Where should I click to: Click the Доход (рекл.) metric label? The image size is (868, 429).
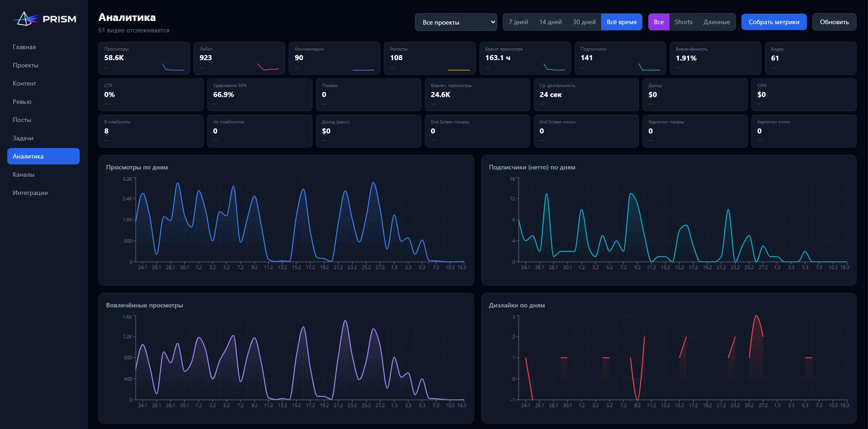point(336,122)
